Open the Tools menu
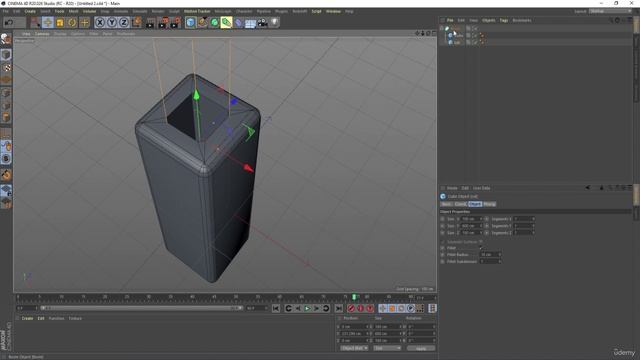The height and width of the screenshot is (360, 640). pos(60,11)
